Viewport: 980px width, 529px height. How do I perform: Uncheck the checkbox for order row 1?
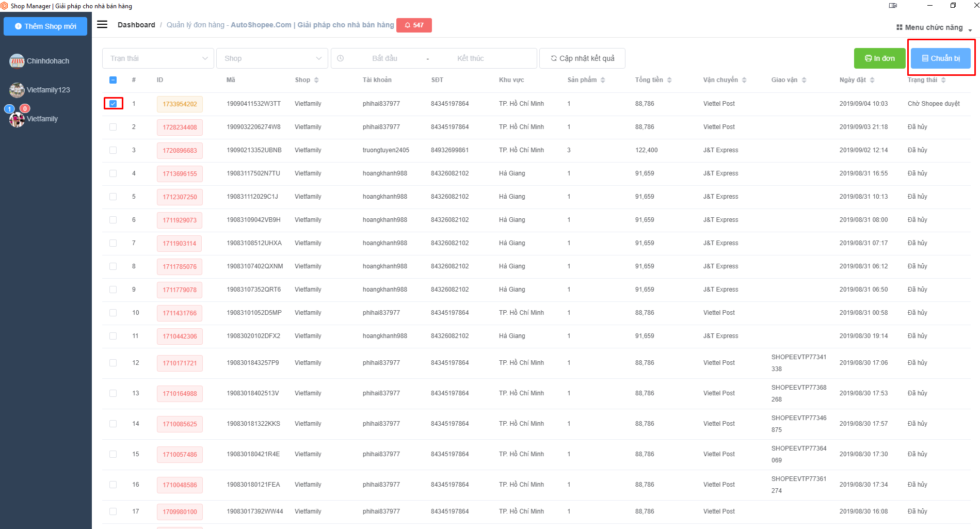pyautogui.click(x=113, y=104)
